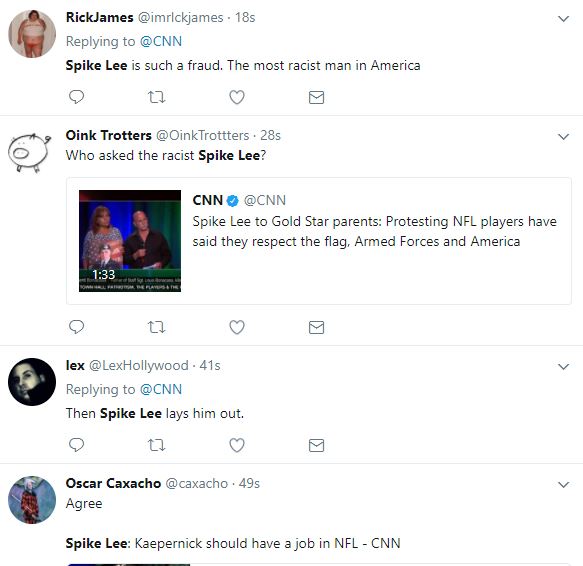Viewport: 583px width, 566px height.
Task: Send lex's tweet via envelope icon
Action: click(316, 445)
